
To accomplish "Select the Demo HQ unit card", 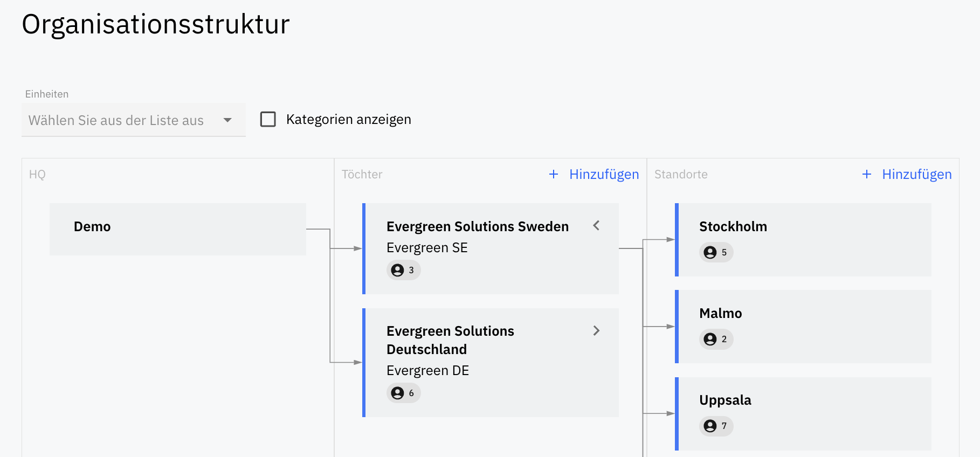I will coord(178,229).
